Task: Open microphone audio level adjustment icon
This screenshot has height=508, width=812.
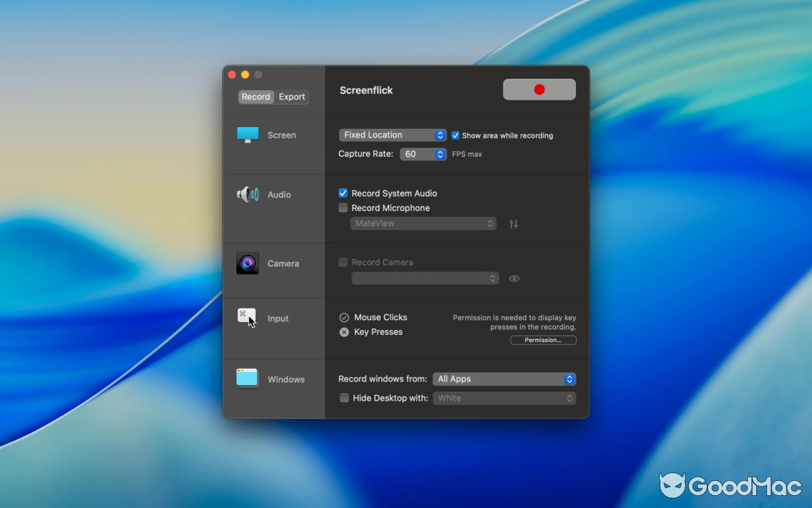Action: (514, 224)
